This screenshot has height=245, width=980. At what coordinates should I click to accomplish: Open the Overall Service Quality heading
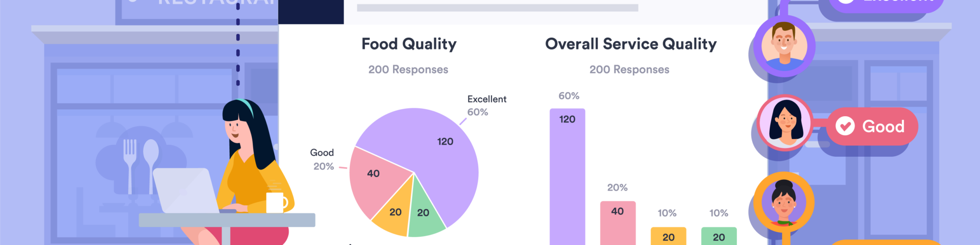coord(631,44)
